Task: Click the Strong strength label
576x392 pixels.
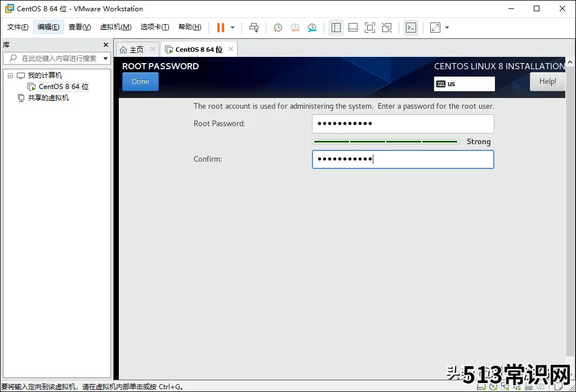Action: coord(479,141)
